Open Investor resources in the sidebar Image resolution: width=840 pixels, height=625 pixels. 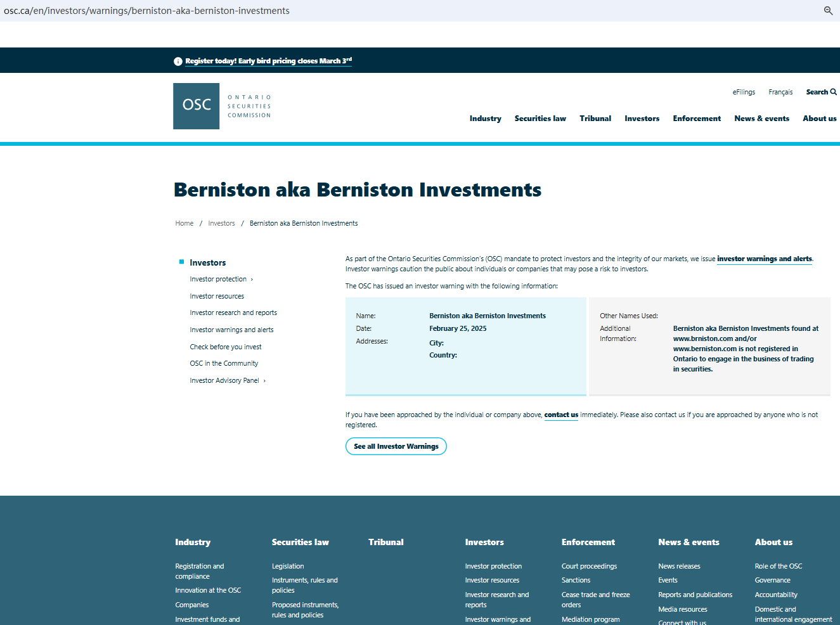(217, 296)
